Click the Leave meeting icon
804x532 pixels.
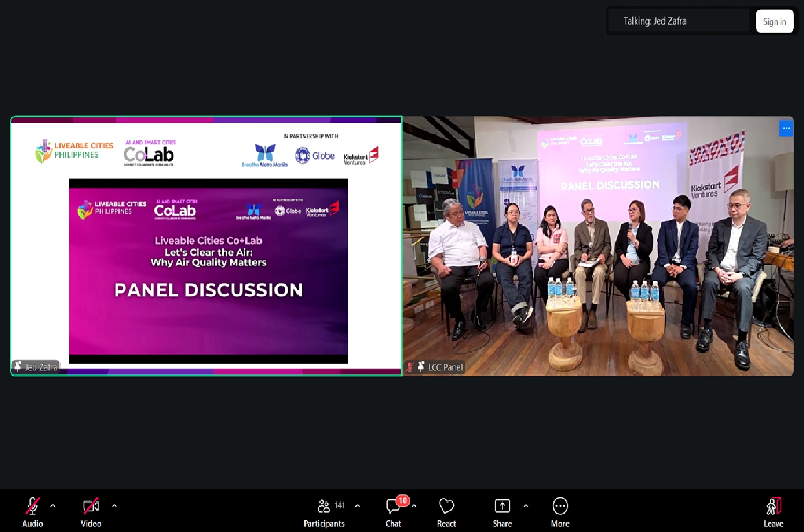(x=773, y=506)
